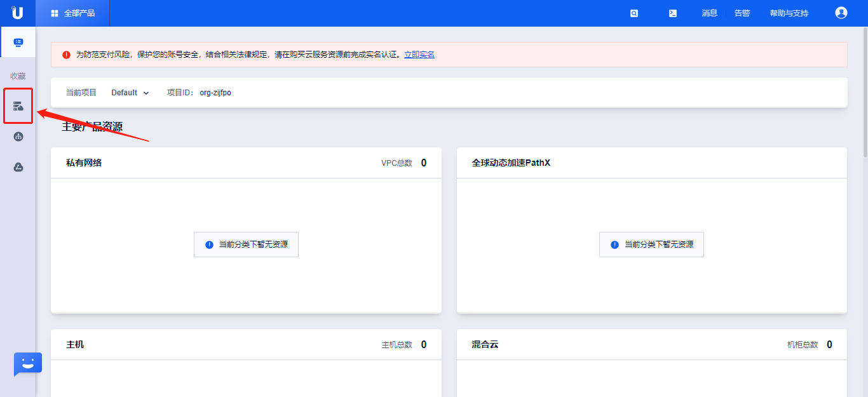The height and width of the screenshot is (397, 868).
Task: Open the storage icon in the sidebar
Action: pyautogui.click(x=18, y=166)
